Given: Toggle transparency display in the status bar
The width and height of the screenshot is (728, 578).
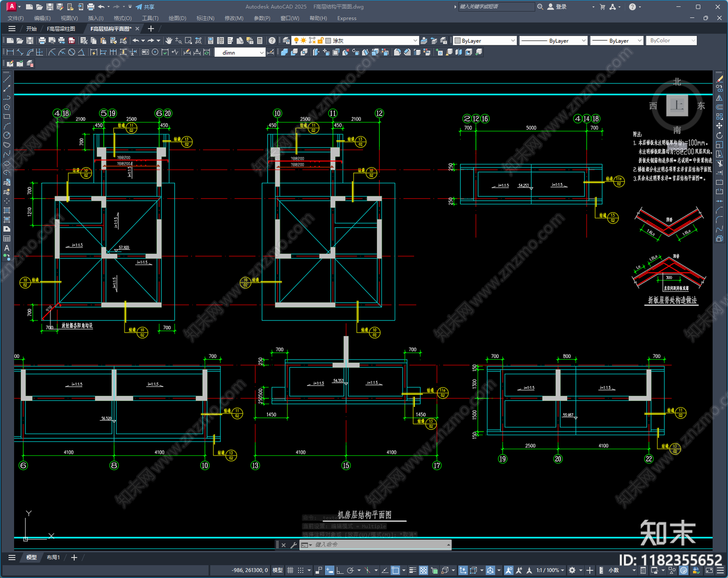Looking at the screenshot, I should [423, 570].
